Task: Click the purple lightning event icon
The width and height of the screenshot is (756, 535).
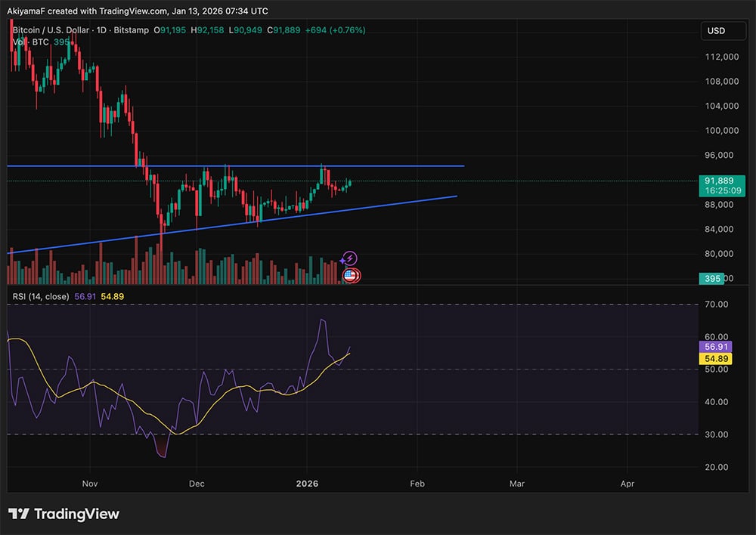Action: coord(349,258)
